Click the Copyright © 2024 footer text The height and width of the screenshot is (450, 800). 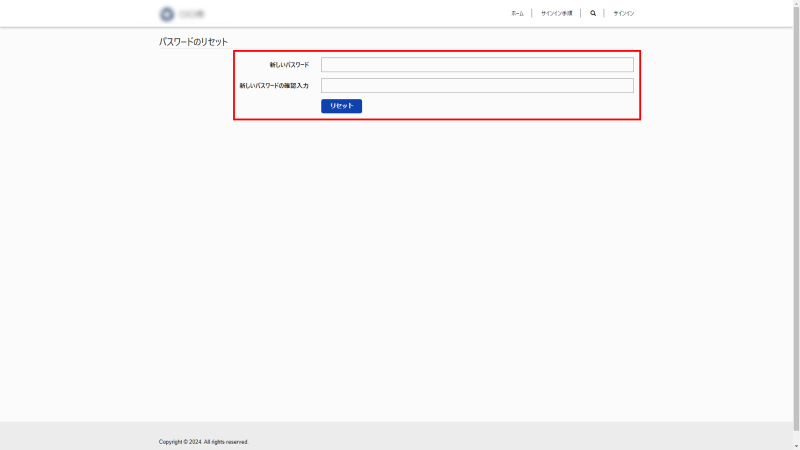[x=204, y=441]
